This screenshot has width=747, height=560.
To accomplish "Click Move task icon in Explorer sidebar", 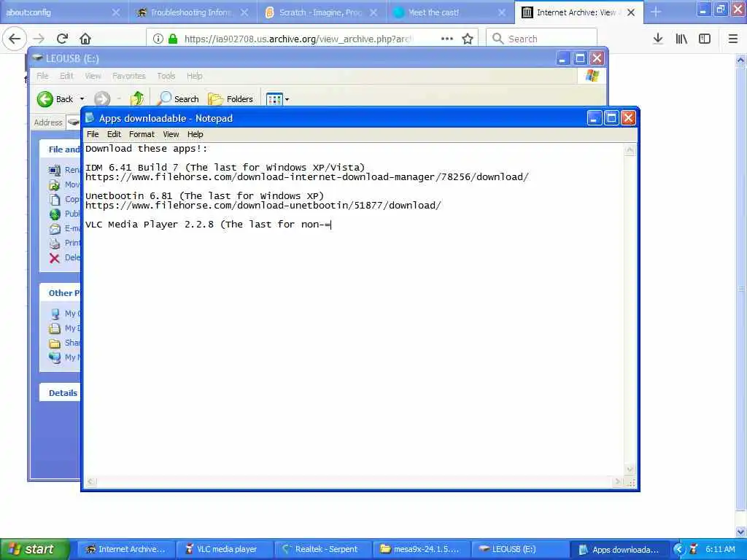I will coord(55,184).
